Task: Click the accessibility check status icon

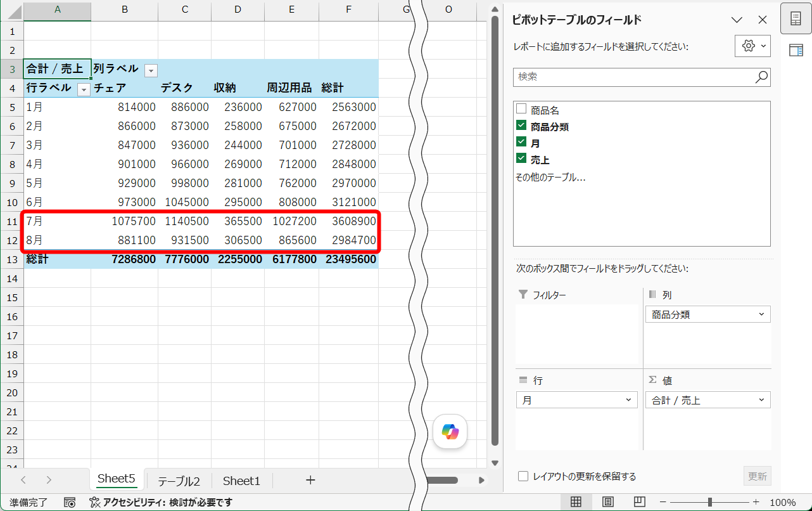Action: [x=95, y=502]
